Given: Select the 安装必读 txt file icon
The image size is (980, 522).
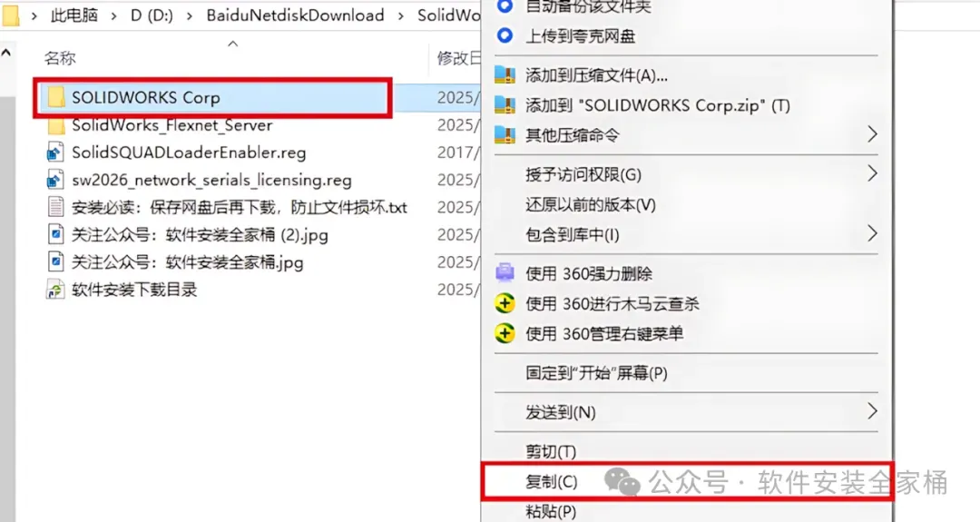Looking at the screenshot, I should tap(55, 207).
